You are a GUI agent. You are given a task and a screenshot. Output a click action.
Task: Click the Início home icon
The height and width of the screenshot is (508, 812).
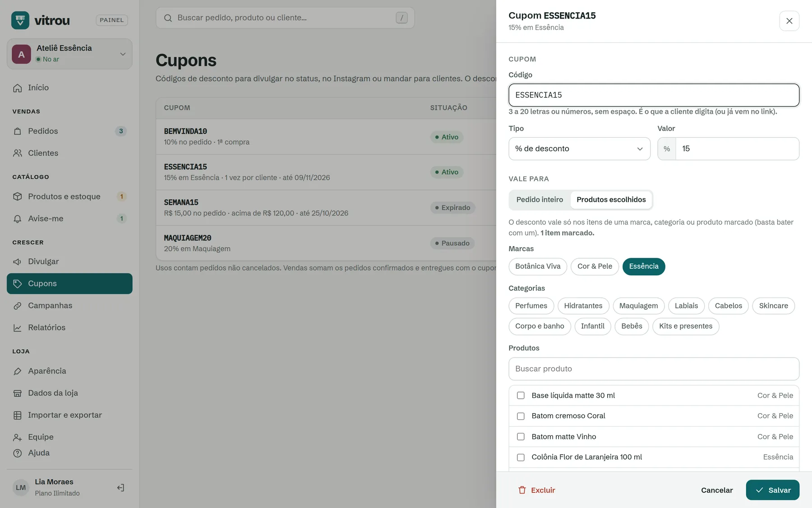click(18, 88)
